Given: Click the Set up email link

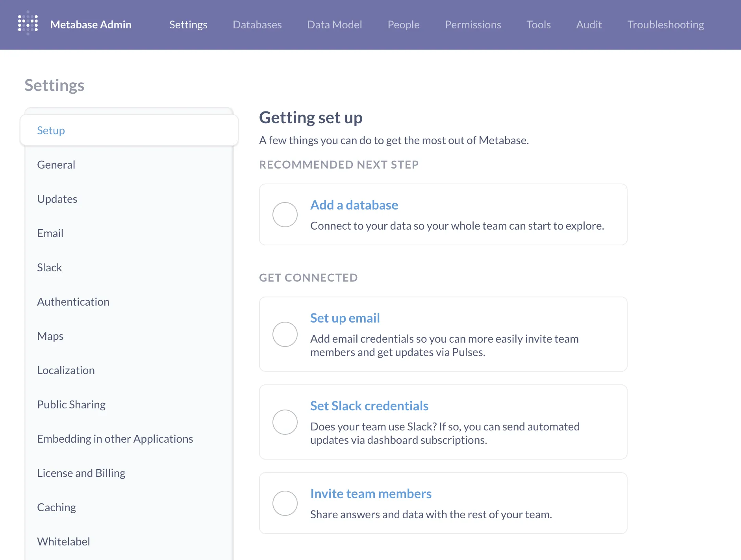Looking at the screenshot, I should pyautogui.click(x=345, y=318).
